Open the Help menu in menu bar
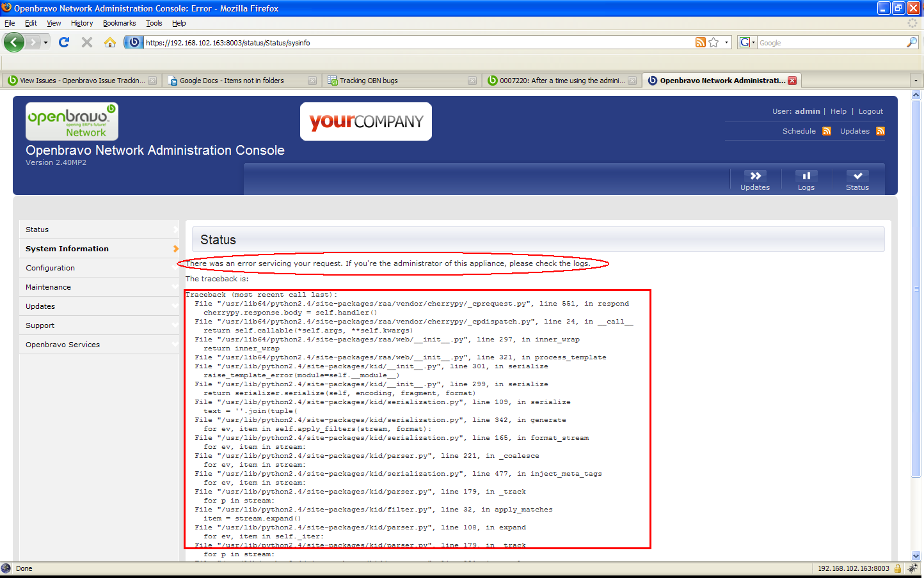 click(179, 23)
